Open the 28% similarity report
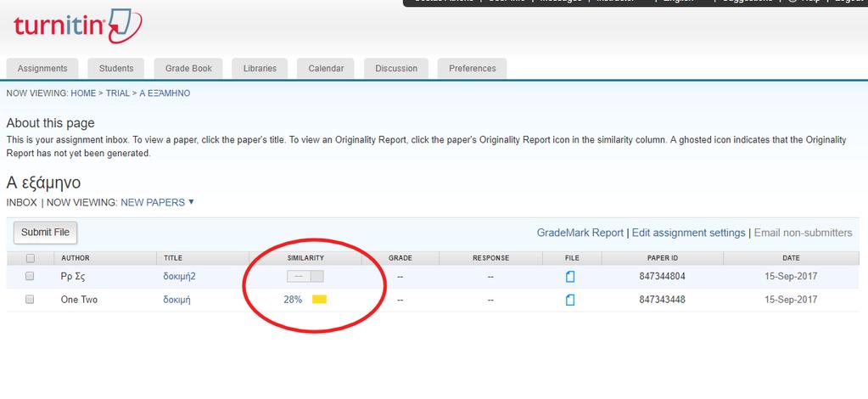This screenshot has width=868, height=399. coord(293,300)
